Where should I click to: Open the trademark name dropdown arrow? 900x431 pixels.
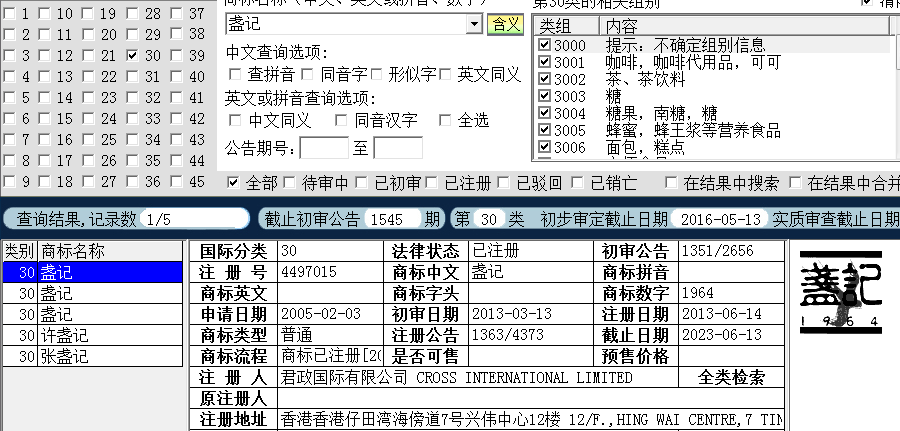pos(474,24)
